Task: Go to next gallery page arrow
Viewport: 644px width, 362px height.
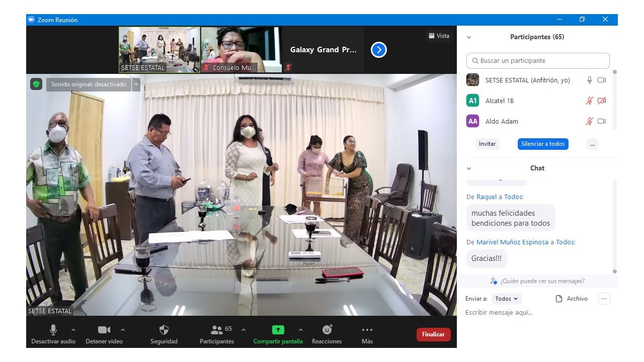Action: pos(379,50)
